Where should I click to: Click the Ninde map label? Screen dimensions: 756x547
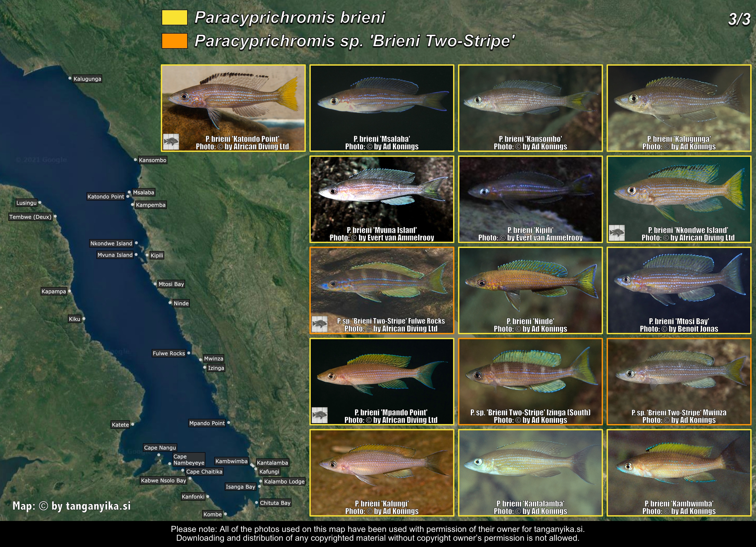pyautogui.click(x=181, y=303)
